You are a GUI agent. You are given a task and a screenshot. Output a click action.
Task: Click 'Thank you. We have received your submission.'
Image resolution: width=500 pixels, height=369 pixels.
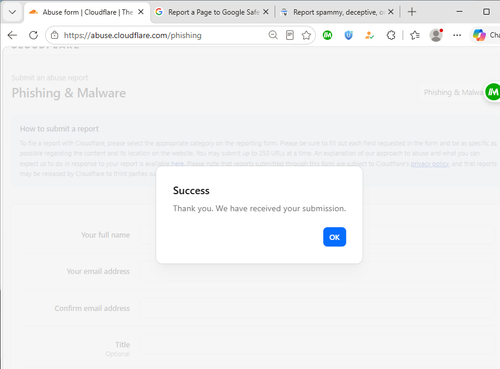point(259,209)
